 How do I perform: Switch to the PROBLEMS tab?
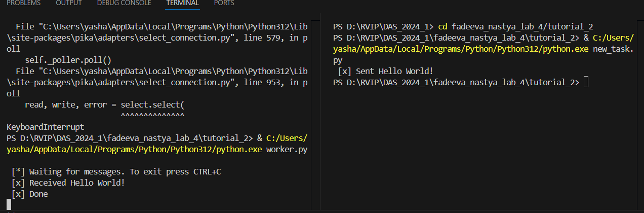coord(25,3)
